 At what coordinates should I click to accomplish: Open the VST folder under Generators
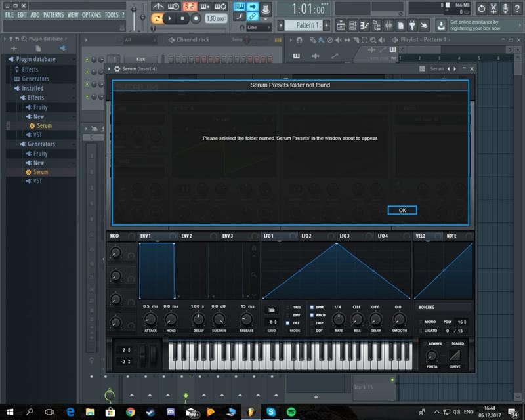37,181
